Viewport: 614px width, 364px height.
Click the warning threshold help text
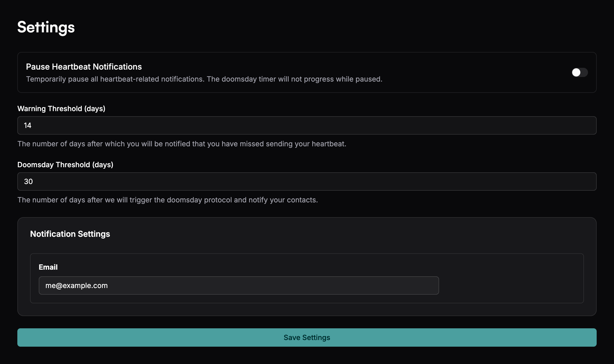coord(182,144)
